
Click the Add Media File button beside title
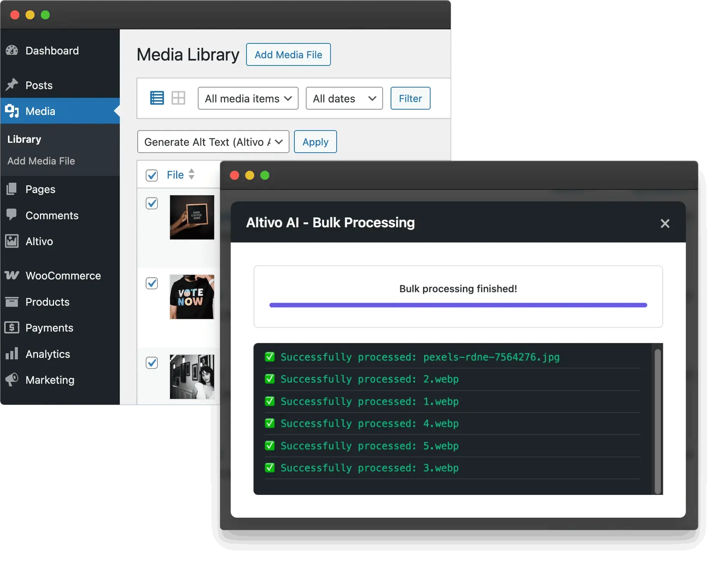click(x=288, y=54)
